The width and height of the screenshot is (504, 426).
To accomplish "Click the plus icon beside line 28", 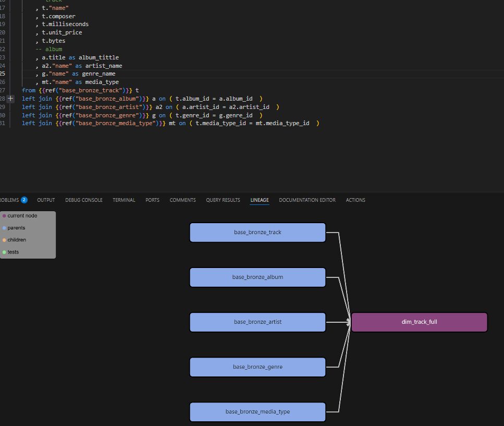I will pyautogui.click(x=11, y=99).
